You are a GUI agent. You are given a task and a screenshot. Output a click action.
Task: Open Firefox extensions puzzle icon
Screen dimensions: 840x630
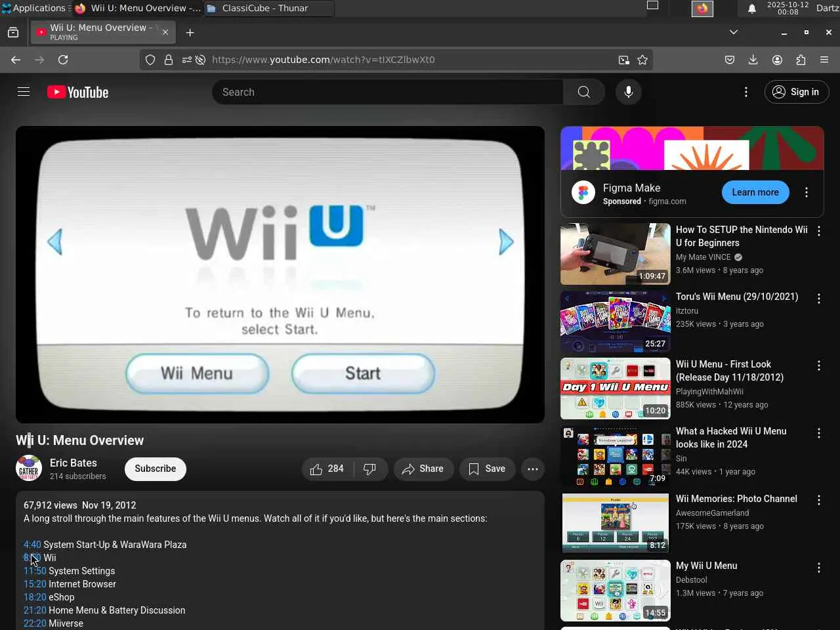pyautogui.click(x=801, y=60)
